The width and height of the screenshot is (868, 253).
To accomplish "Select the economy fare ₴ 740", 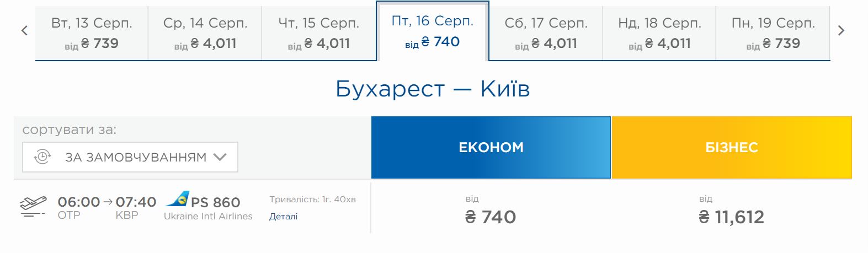I will tap(491, 217).
